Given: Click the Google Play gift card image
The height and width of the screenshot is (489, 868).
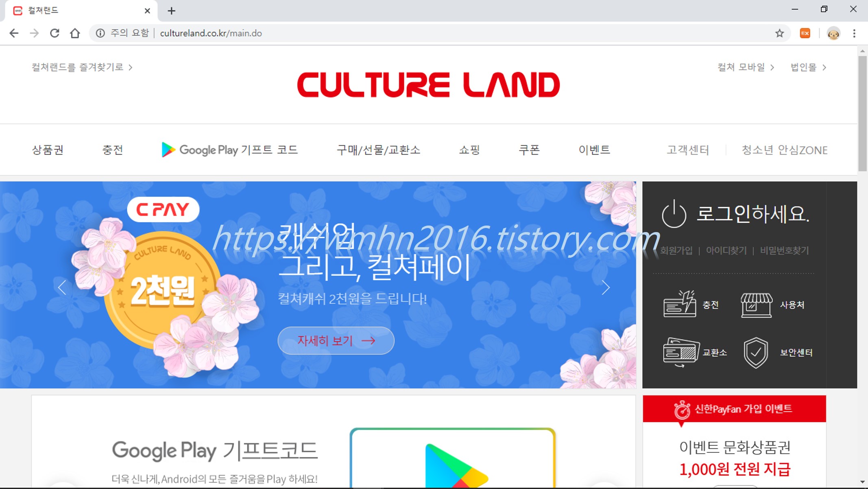Looking at the screenshot, I should (x=452, y=458).
